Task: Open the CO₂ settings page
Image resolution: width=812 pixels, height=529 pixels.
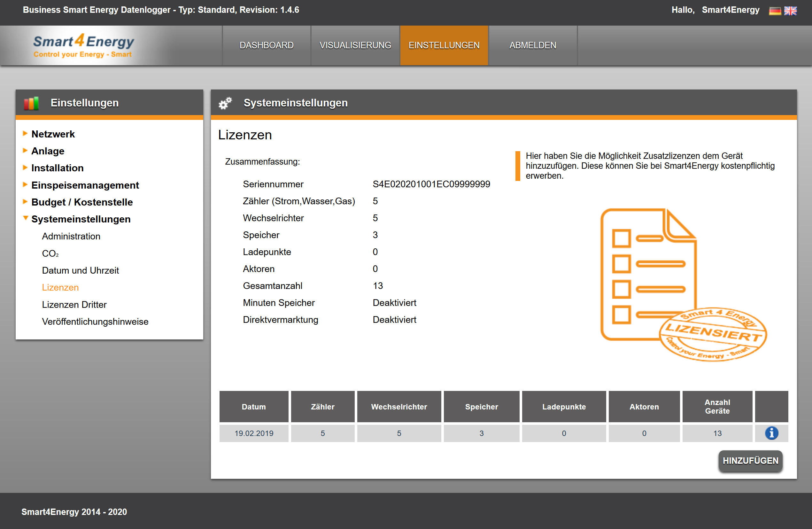Action: click(x=50, y=253)
